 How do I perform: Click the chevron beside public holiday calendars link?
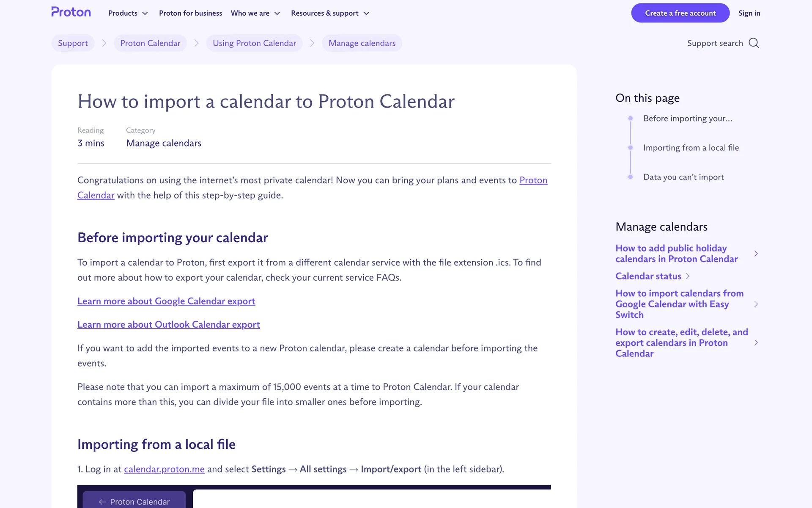[x=756, y=254]
